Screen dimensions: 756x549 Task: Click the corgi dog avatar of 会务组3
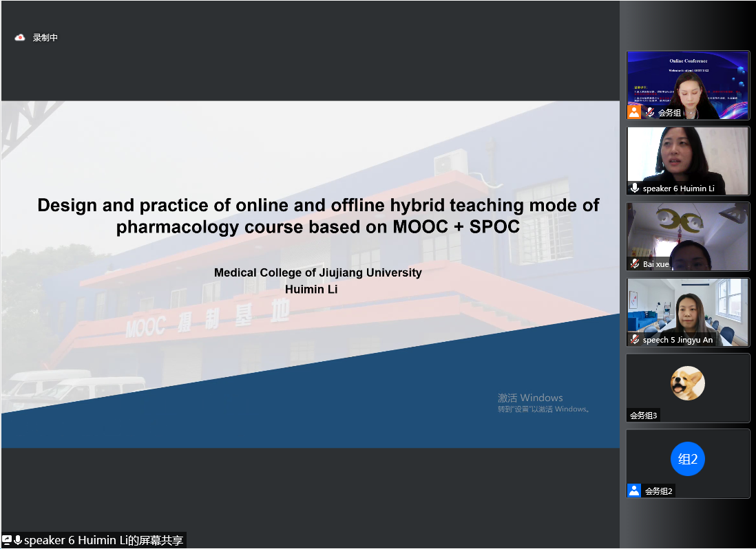(x=688, y=383)
